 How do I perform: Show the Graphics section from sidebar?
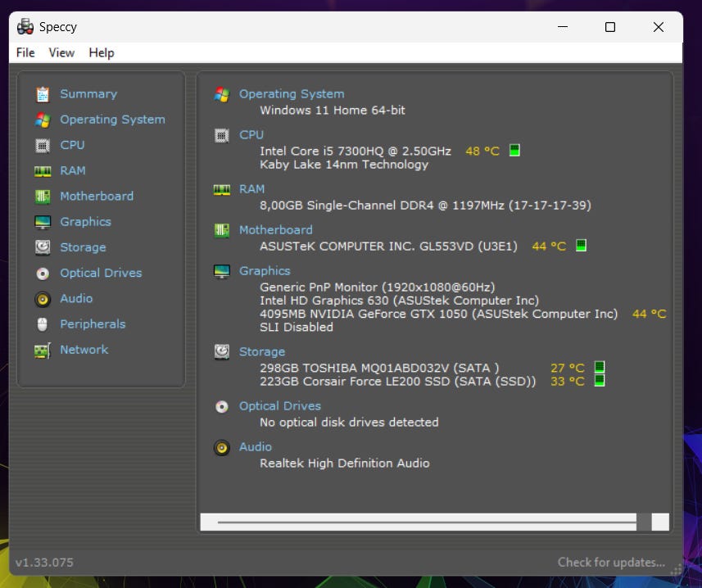pos(85,222)
